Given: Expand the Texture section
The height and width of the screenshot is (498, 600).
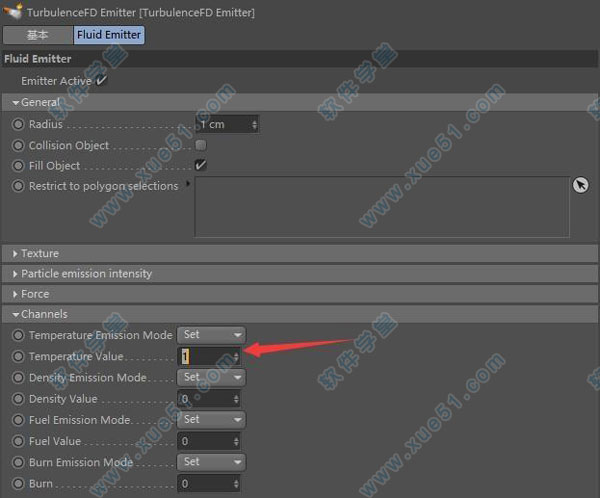Looking at the screenshot, I should [15, 253].
